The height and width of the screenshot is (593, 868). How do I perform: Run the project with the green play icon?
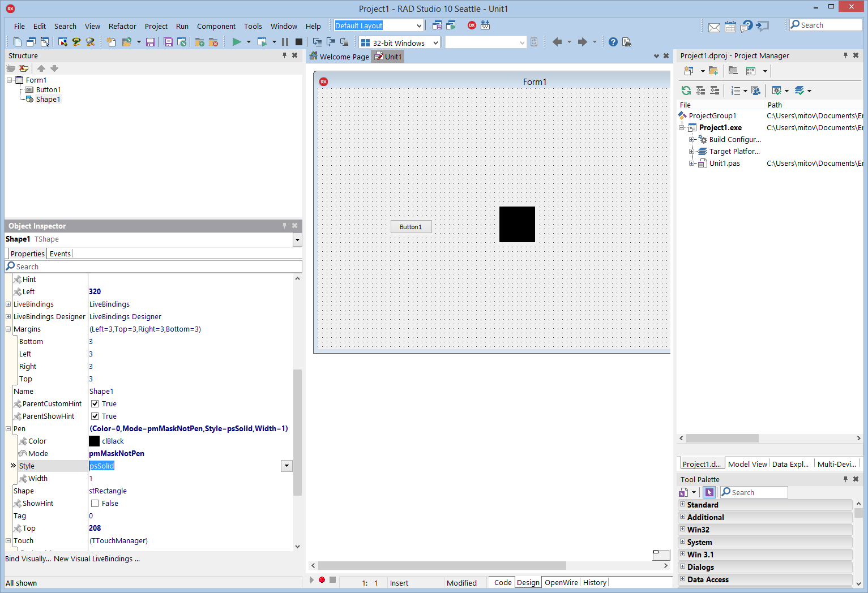coord(237,42)
